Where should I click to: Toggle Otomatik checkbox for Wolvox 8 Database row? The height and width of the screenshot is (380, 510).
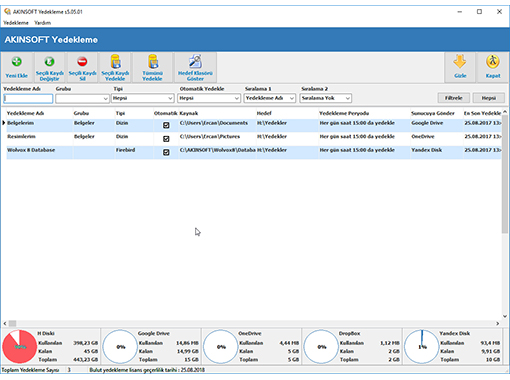tap(166, 152)
